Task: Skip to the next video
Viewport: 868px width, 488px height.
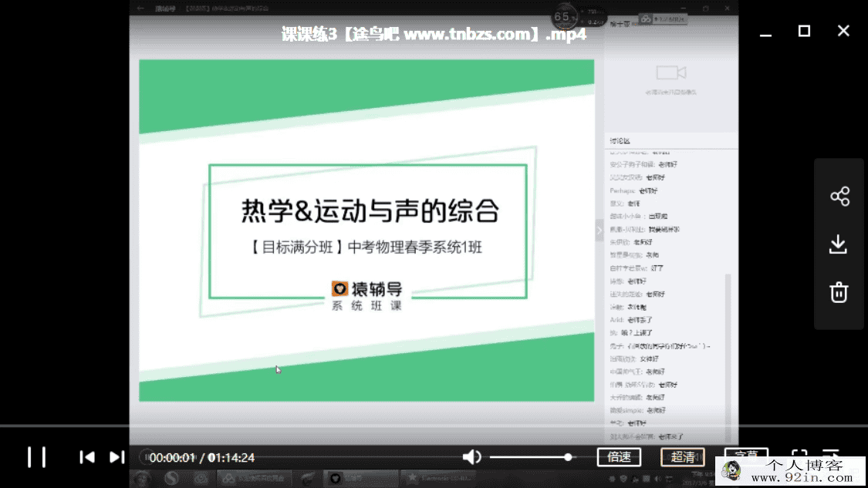Action: tap(117, 457)
